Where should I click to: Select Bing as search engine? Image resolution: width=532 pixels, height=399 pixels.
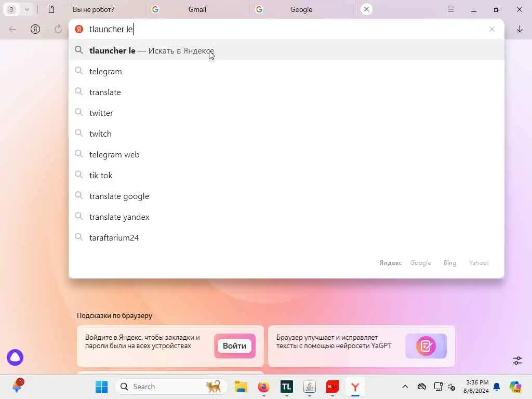(449, 262)
